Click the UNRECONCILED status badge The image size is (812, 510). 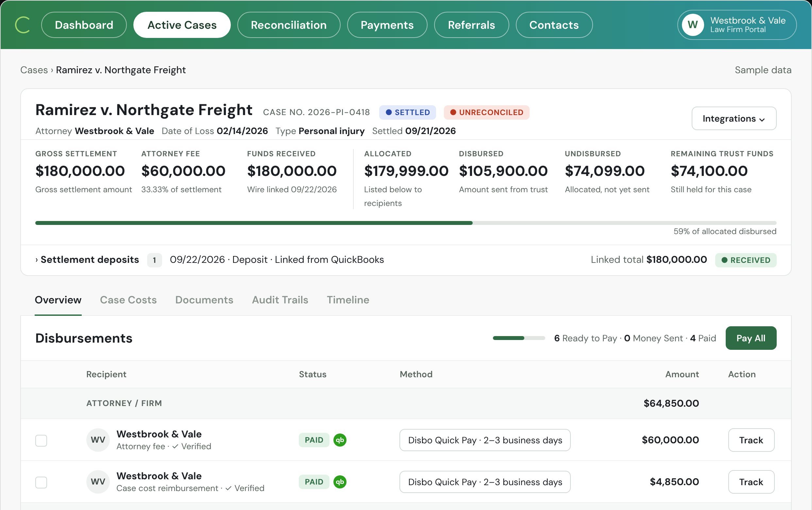tap(486, 112)
